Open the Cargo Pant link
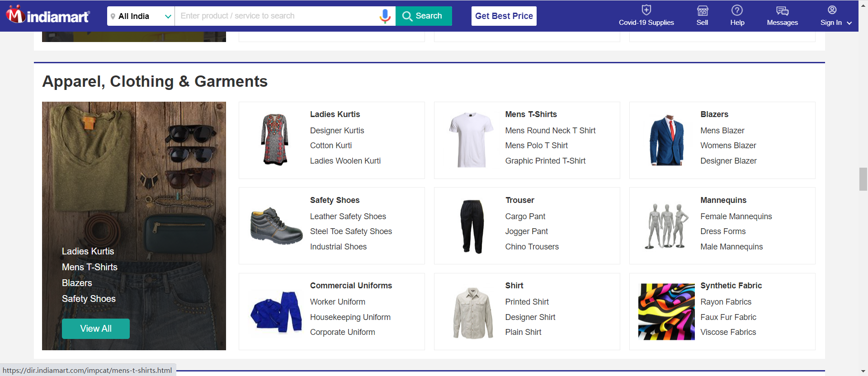This screenshot has width=868, height=376. tap(525, 216)
